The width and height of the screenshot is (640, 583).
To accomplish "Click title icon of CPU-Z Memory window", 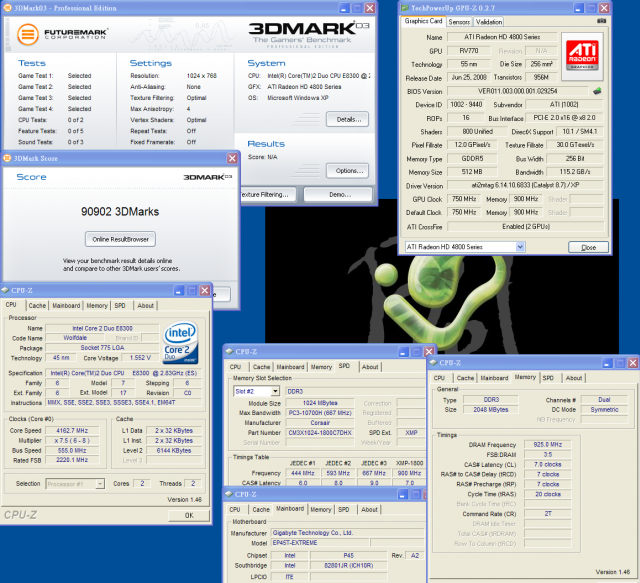I will tap(433, 362).
